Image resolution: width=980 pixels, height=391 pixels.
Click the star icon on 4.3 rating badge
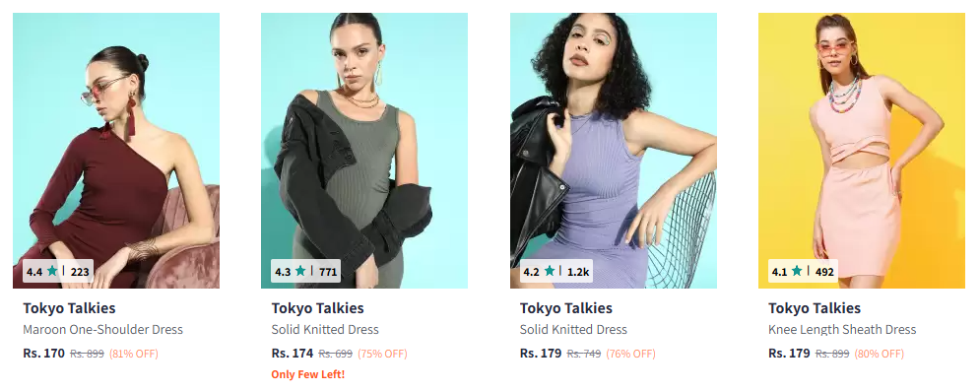click(x=300, y=271)
